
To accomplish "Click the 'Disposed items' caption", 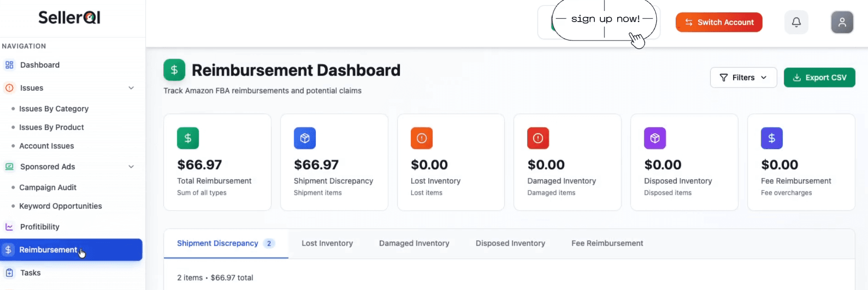I will point(668,193).
